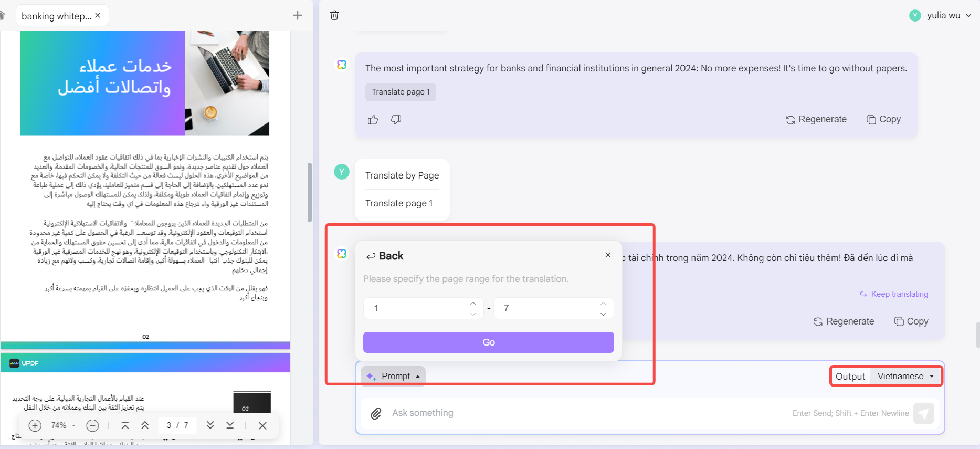Copy the Vietnamese translation response
Viewport: 980px width, 449px height.
(x=911, y=321)
